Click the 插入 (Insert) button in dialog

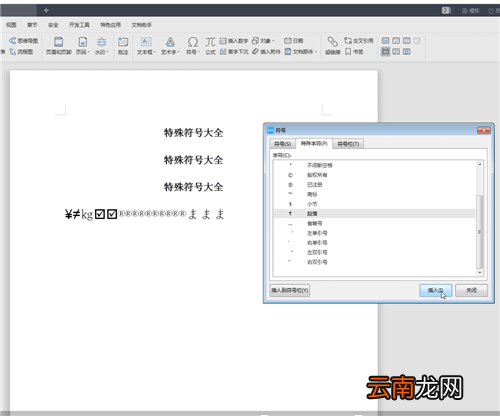(435, 290)
